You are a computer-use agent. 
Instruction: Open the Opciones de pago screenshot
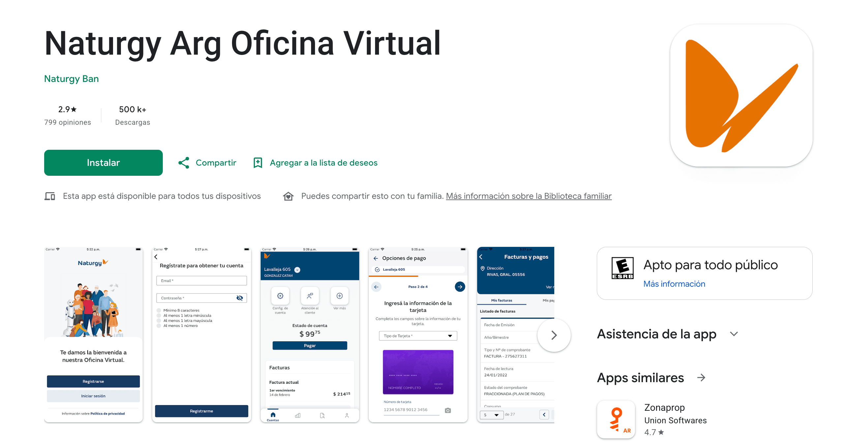coord(418,335)
